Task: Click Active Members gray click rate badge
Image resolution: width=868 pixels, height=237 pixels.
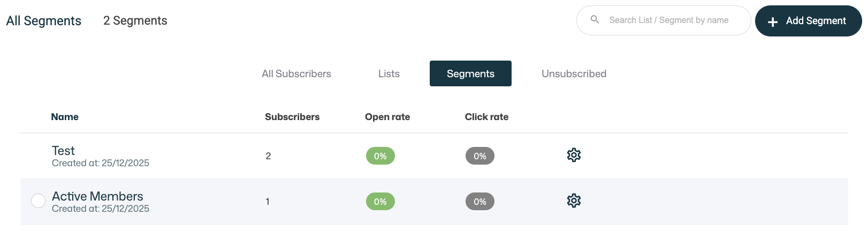Action: 479,202
